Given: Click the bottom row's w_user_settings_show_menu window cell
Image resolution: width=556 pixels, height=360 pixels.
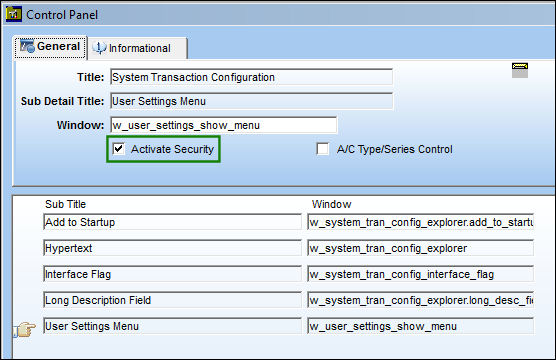Looking at the screenshot, I should pyautogui.click(x=421, y=326).
